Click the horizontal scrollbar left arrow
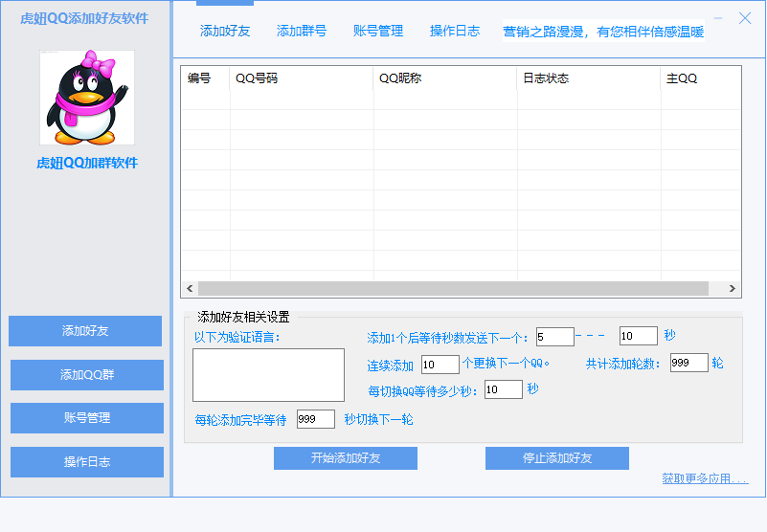This screenshot has height=532, width=767. (x=190, y=289)
